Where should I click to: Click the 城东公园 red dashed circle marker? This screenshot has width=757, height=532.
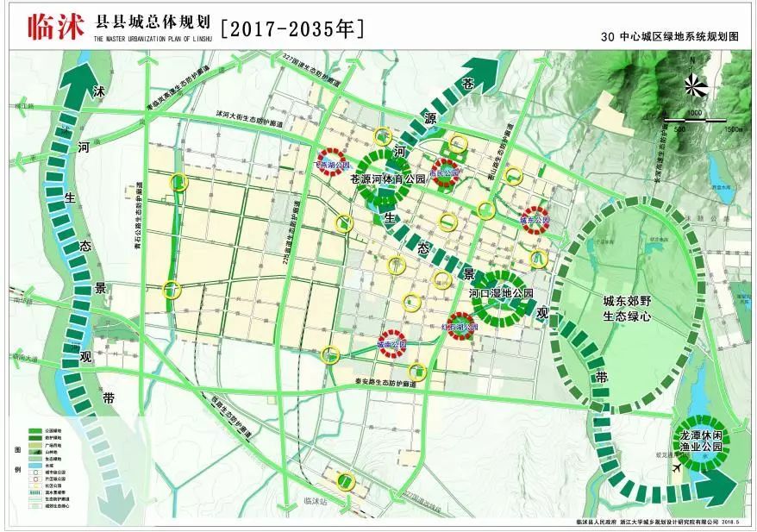[535, 220]
